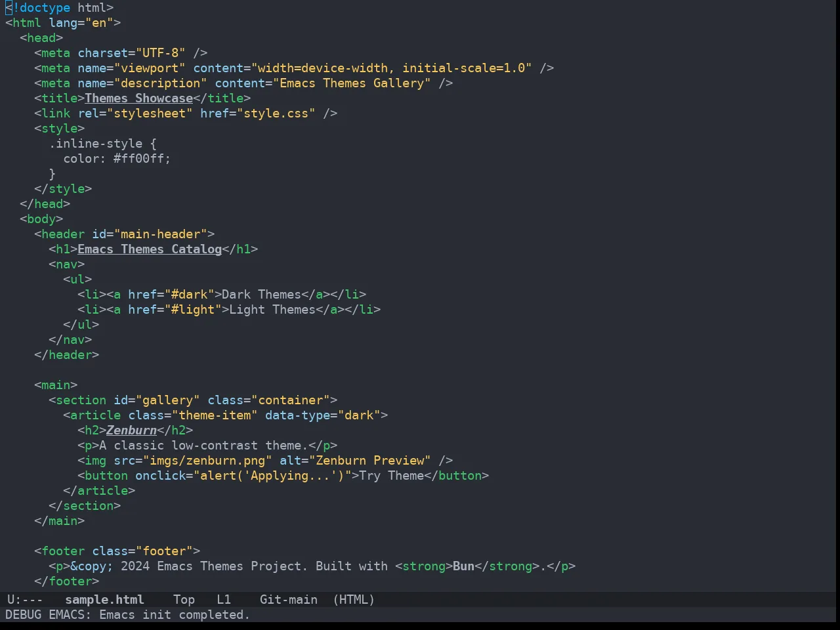This screenshot has width=840, height=630.
Task: Click the "Zenburn Preview" alt value
Action: coord(370,461)
